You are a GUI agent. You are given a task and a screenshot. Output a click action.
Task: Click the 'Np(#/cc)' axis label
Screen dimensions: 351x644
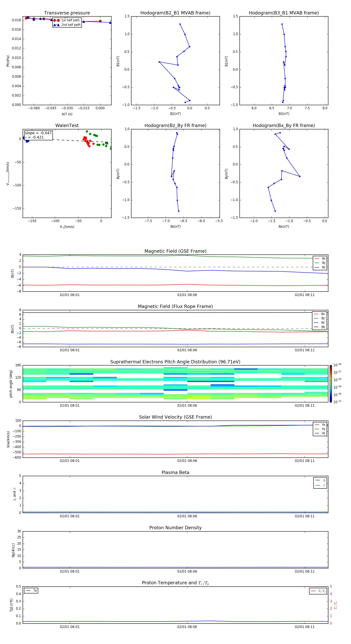tap(13, 550)
